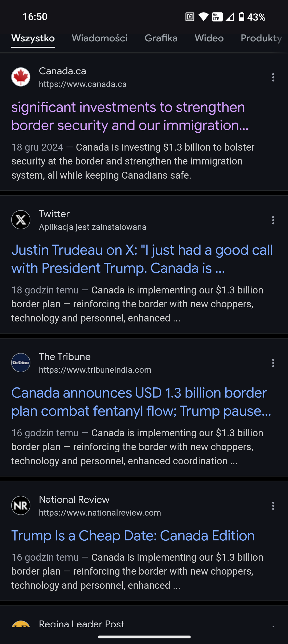Screen dimensions: 288x644
Task: Tap the X (Twitter) logo icon
Action: [21, 220]
